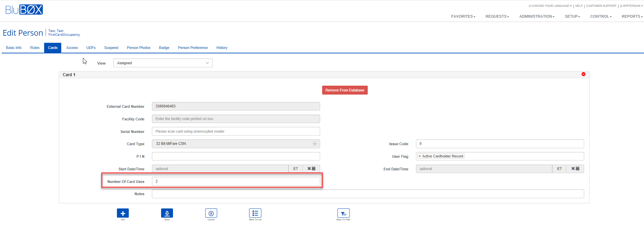This screenshot has height=237, width=644.
Task: Open Choose Your Language selector
Action: click(550, 6)
